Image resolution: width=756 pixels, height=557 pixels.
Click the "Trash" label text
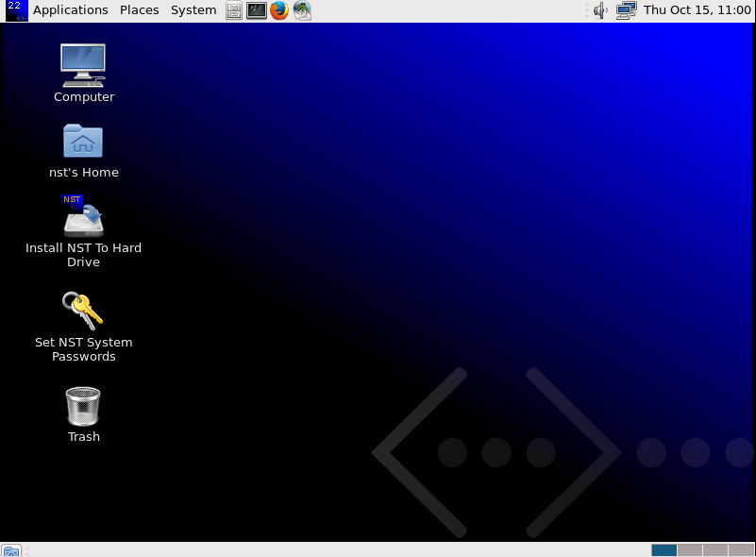tap(84, 436)
